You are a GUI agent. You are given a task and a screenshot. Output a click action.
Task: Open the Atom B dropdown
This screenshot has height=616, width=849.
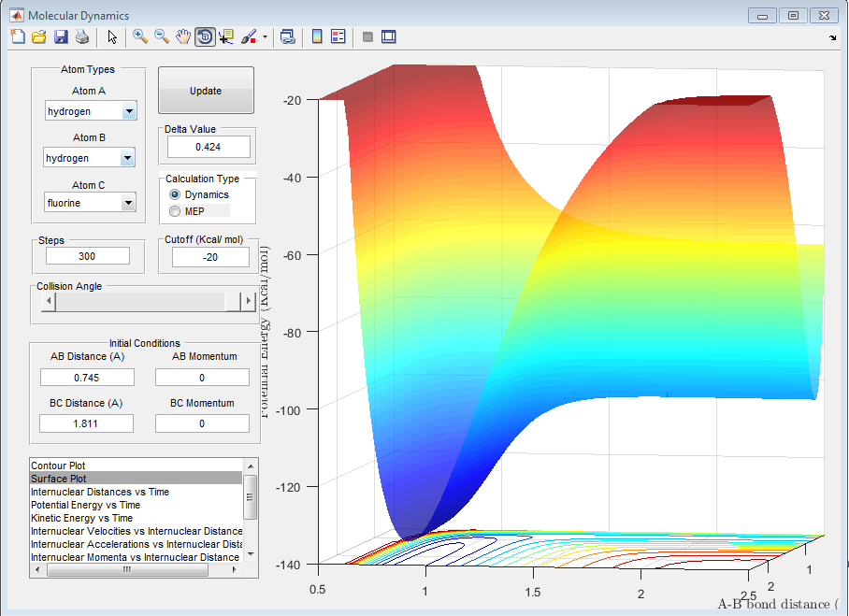[128, 158]
